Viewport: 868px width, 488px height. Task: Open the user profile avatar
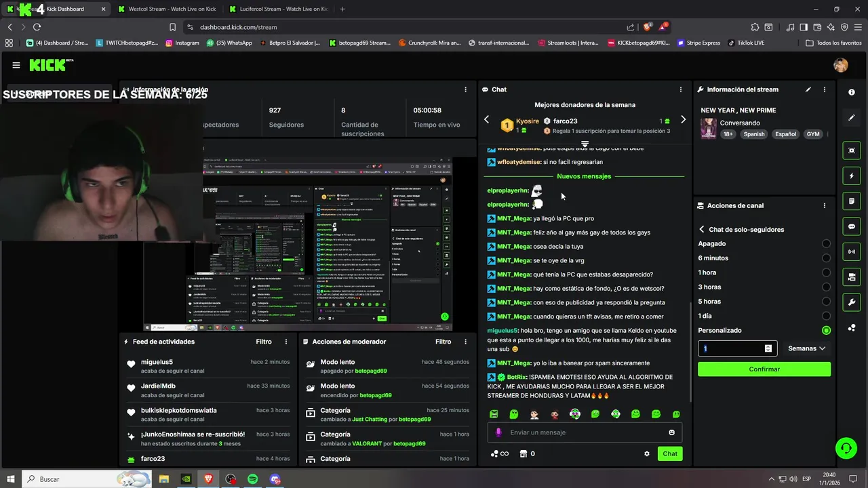tap(841, 65)
